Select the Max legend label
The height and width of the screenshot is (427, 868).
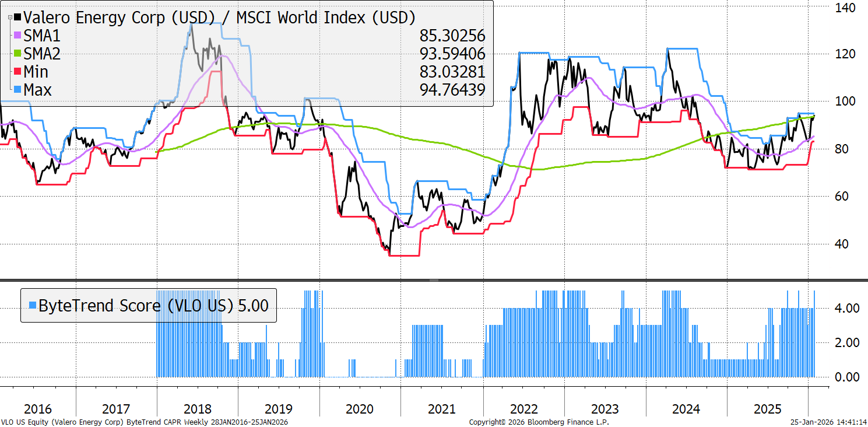38,90
